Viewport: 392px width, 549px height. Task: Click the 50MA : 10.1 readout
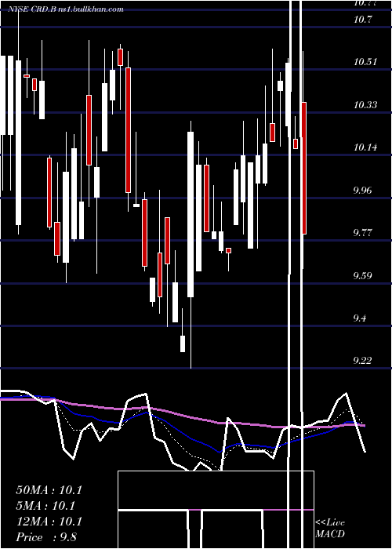tap(49, 490)
